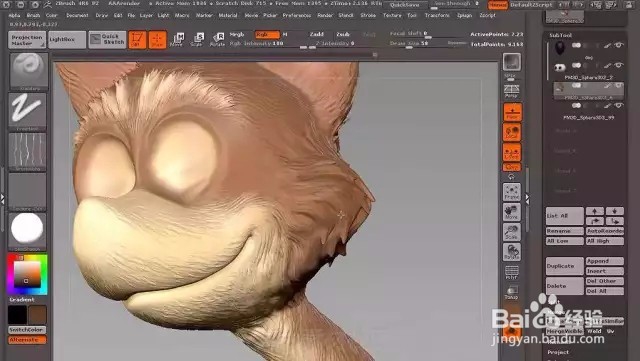This screenshot has height=361, width=640.
Task: Toggle Edit mode button
Action: click(x=138, y=40)
